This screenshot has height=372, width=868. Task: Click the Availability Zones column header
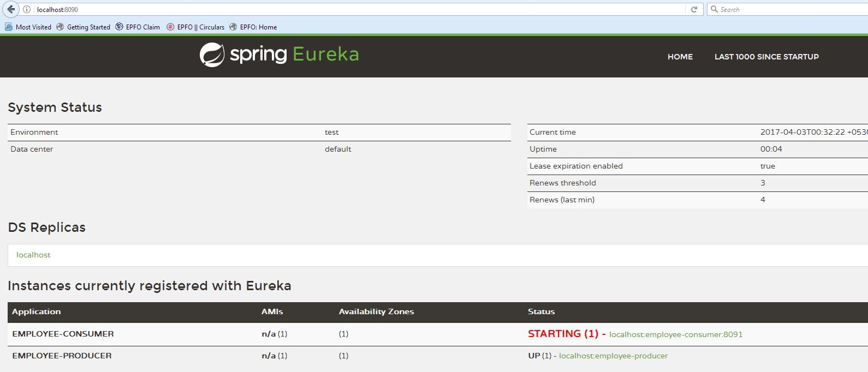click(x=376, y=311)
